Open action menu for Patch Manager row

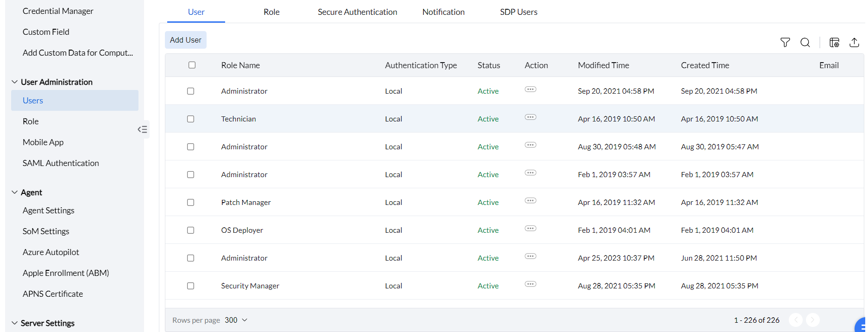(530, 201)
